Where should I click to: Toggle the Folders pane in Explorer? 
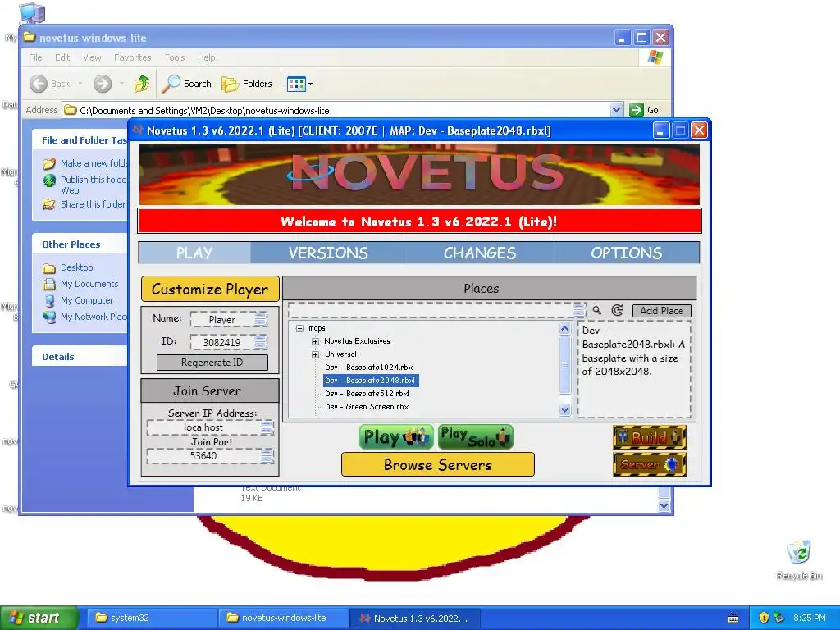coord(247,84)
